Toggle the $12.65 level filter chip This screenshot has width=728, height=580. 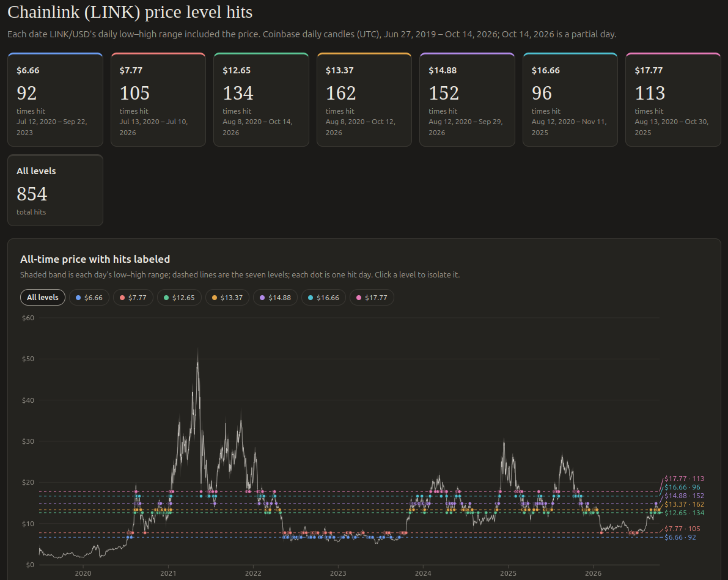tap(179, 298)
